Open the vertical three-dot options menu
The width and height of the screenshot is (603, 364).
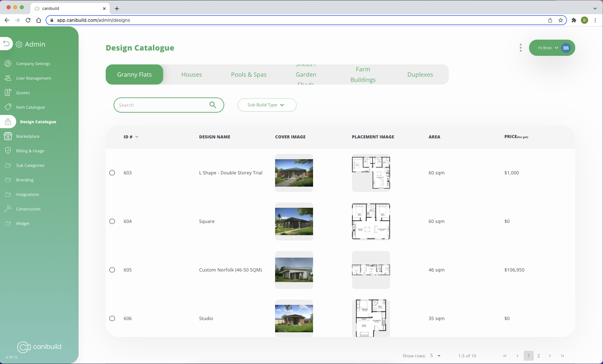pyautogui.click(x=520, y=48)
